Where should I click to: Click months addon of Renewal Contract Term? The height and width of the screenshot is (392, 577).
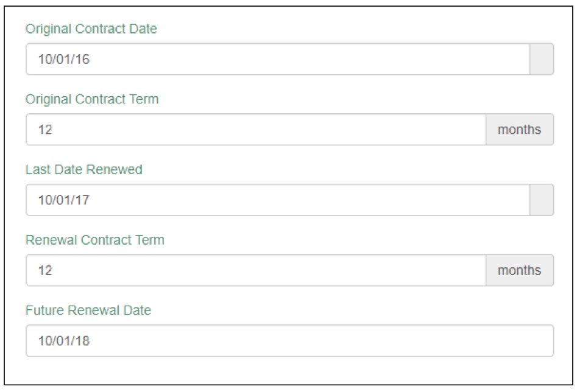pyautogui.click(x=519, y=270)
